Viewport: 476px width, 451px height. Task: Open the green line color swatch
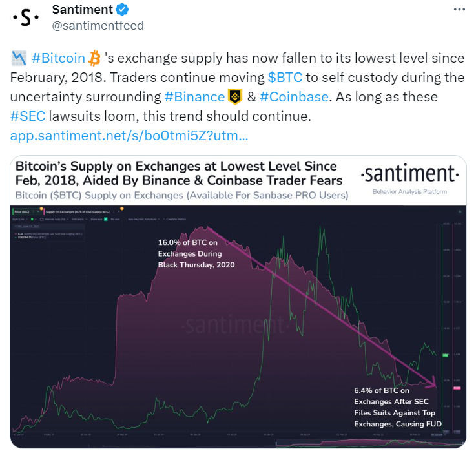33,219
